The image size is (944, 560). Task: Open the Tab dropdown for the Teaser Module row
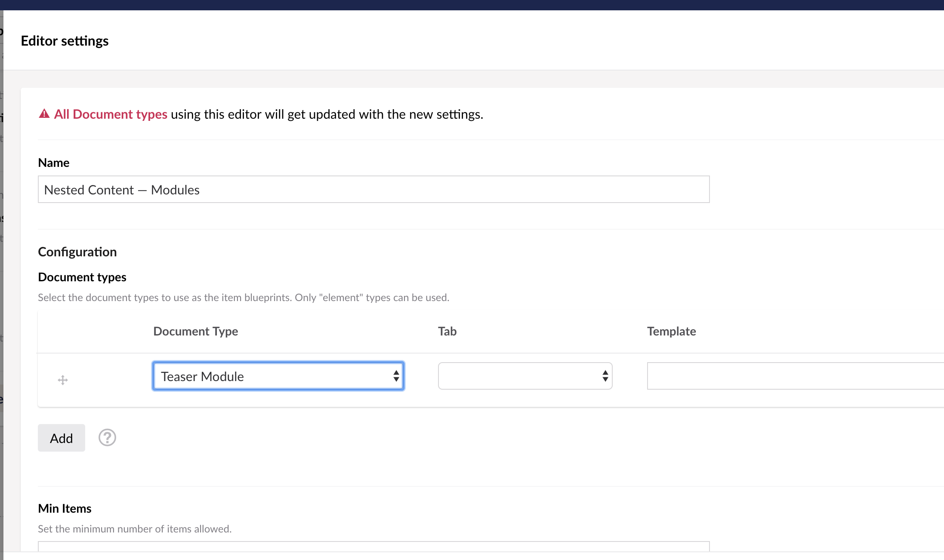524,376
